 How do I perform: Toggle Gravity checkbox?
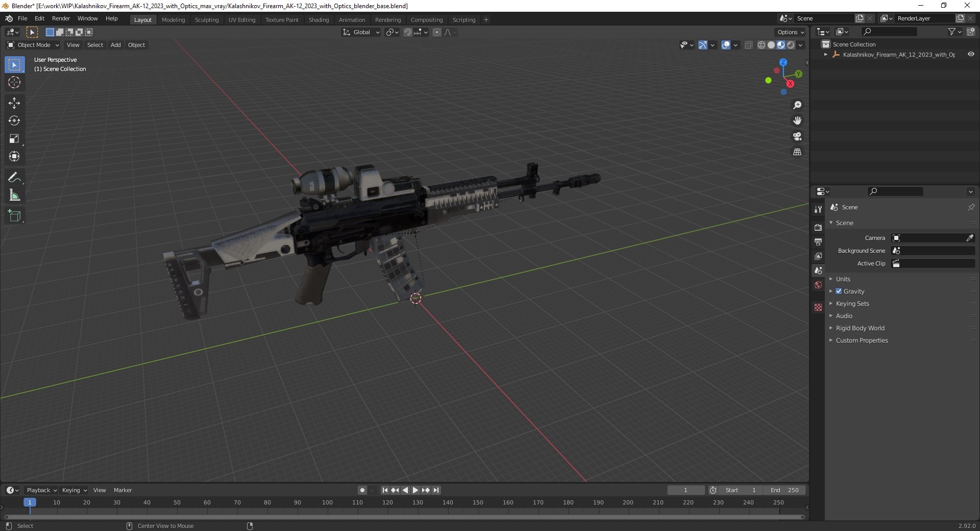pyautogui.click(x=839, y=291)
